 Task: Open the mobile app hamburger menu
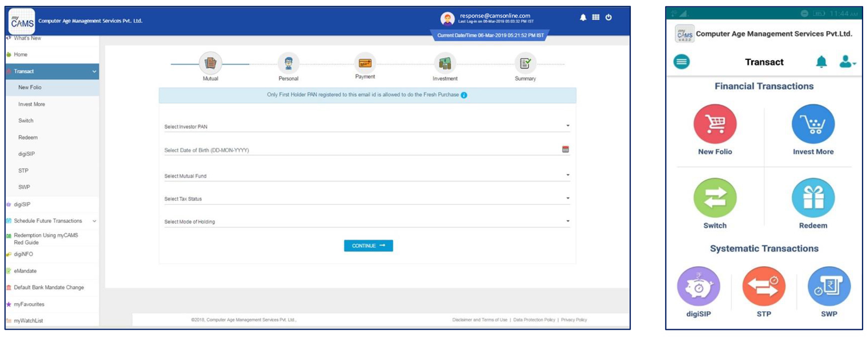(x=681, y=62)
